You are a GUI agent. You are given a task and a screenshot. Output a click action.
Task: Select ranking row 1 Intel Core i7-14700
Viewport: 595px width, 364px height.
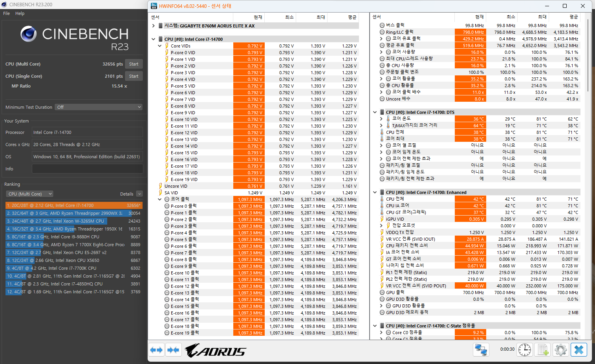tap(74, 205)
